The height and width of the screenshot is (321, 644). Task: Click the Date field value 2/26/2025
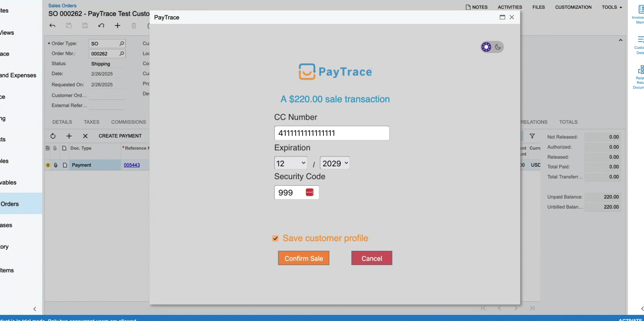pyautogui.click(x=102, y=74)
